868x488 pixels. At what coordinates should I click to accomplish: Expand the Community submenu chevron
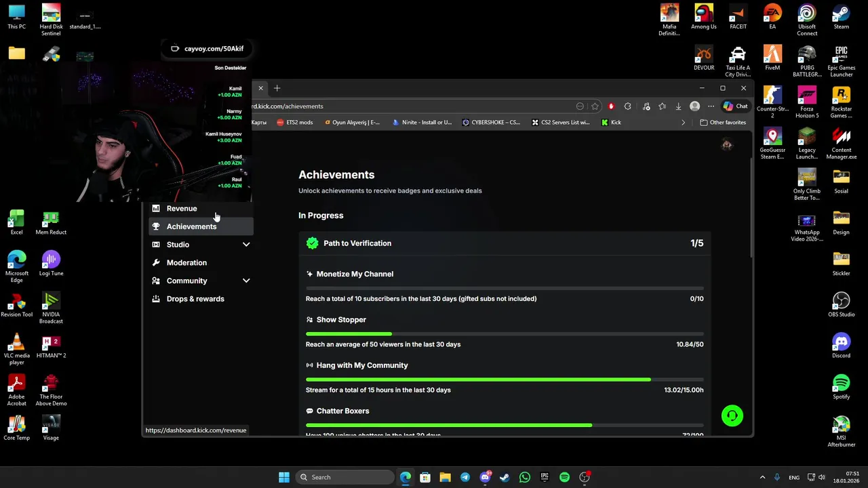[246, 281]
